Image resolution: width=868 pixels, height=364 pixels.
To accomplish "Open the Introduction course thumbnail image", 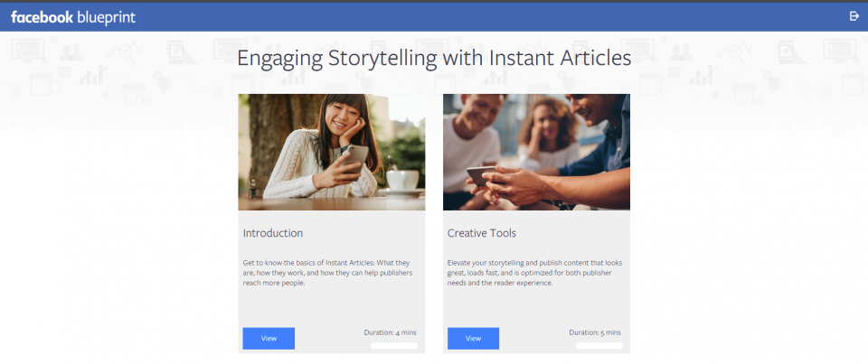I will click(331, 152).
